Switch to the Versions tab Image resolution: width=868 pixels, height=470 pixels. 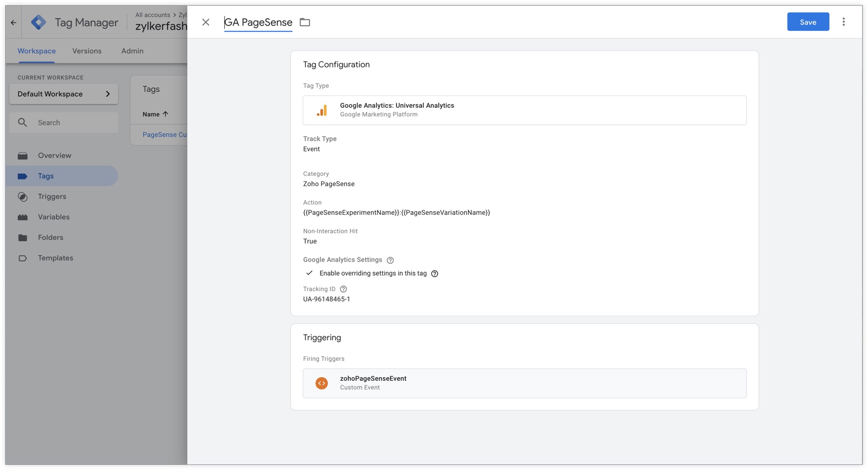tap(87, 51)
